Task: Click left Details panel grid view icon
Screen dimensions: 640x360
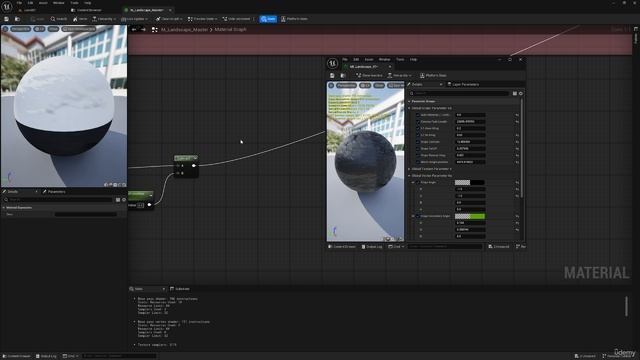Action: (x=118, y=200)
